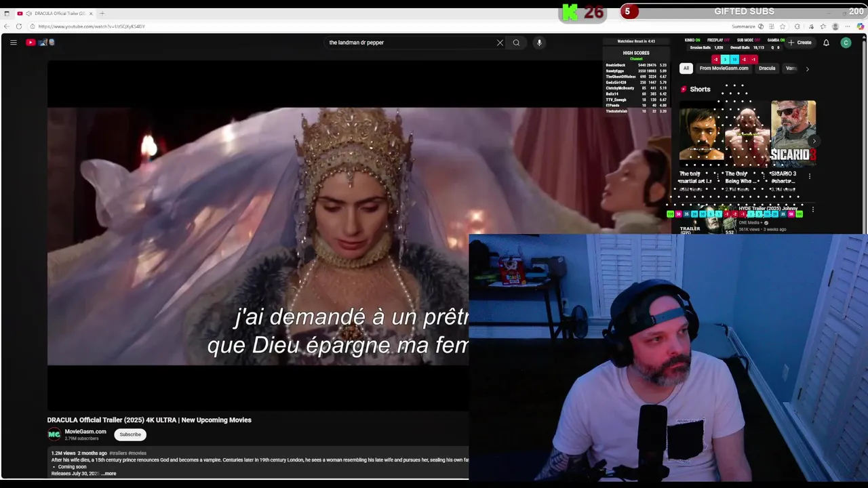868x488 pixels.
Task: Close the DRACULA Official Trailer tab
Action: click(x=91, y=14)
